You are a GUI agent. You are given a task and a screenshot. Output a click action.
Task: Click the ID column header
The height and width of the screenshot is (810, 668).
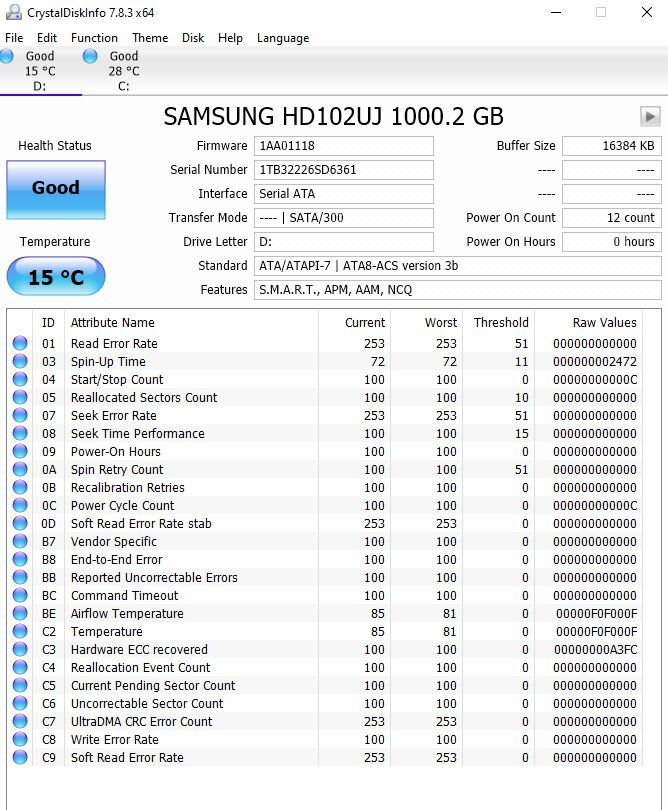click(x=49, y=322)
